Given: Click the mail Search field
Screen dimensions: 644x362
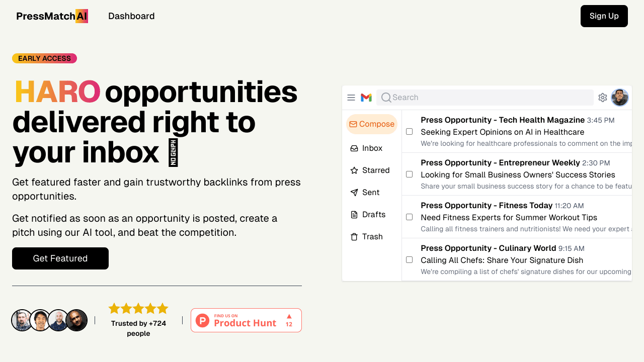Looking at the screenshot, I should point(485,98).
